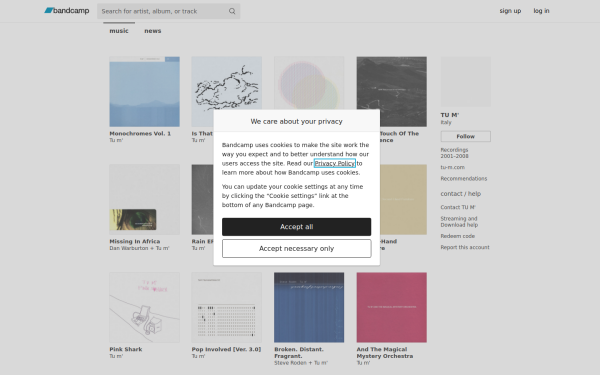Open Monochromes Vol. 1 album cover
Image resolution: width=600 pixels, height=375 pixels.
(x=144, y=91)
